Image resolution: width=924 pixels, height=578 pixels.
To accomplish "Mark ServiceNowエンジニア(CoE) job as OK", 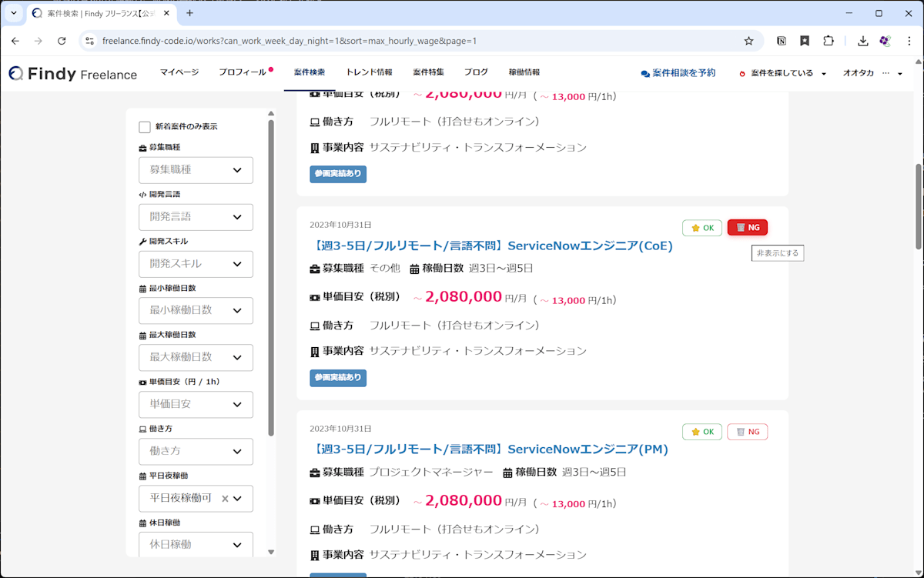I will [x=702, y=228].
